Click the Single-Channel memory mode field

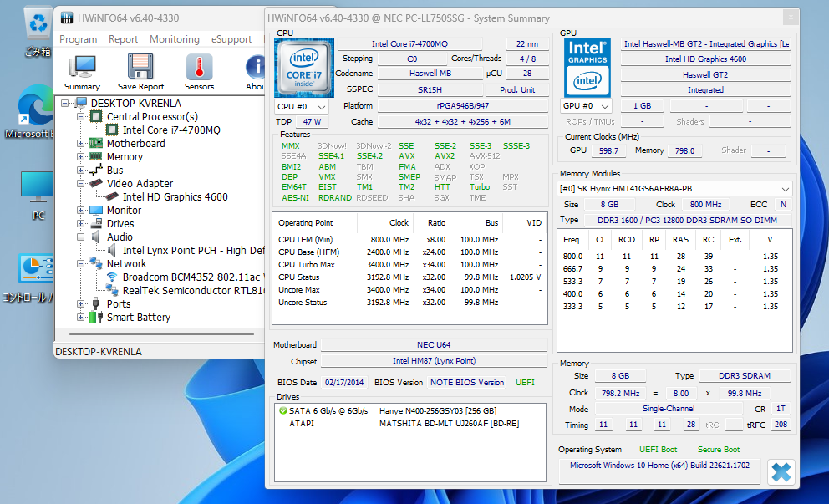[669, 408]
